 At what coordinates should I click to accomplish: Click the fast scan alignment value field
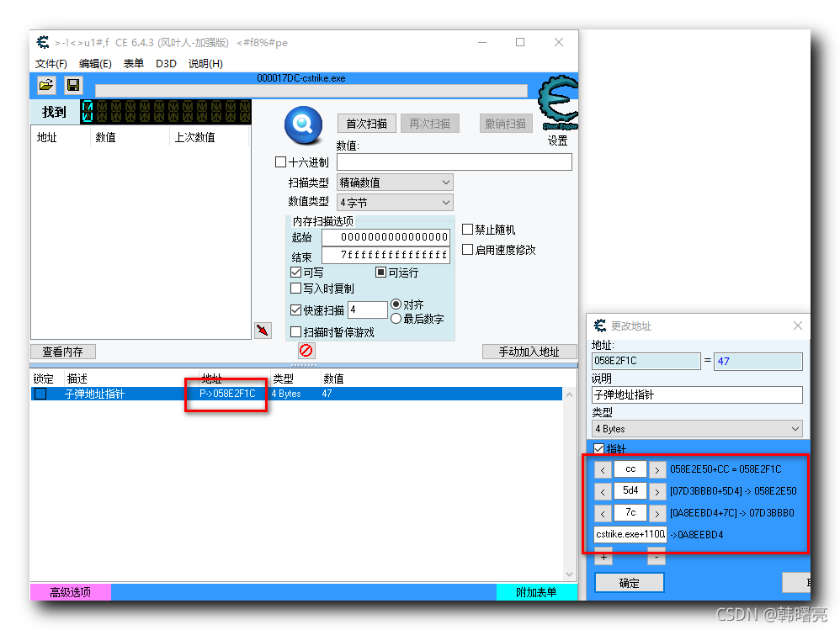pos(368,310)
